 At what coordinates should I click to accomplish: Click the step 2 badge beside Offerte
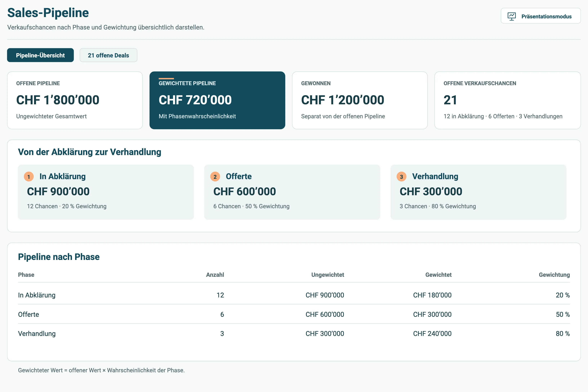tap(215, 176)
